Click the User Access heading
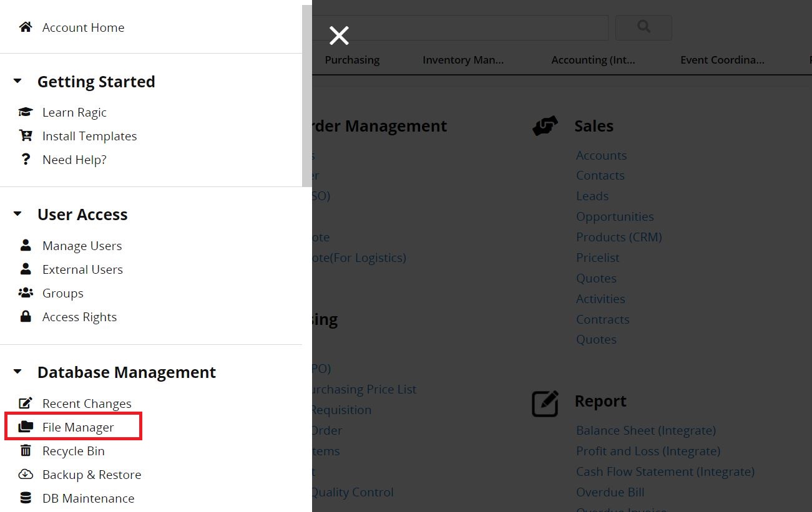 (x=82, y=215)
